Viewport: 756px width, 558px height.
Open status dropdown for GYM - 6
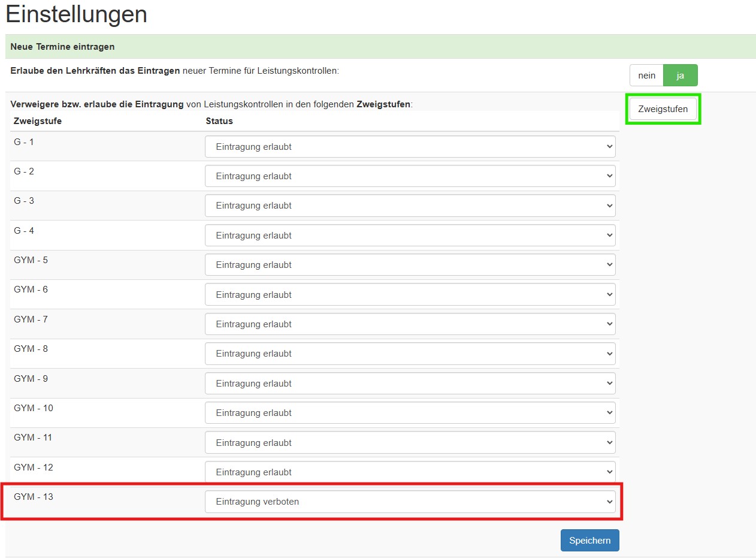point(410,295)
